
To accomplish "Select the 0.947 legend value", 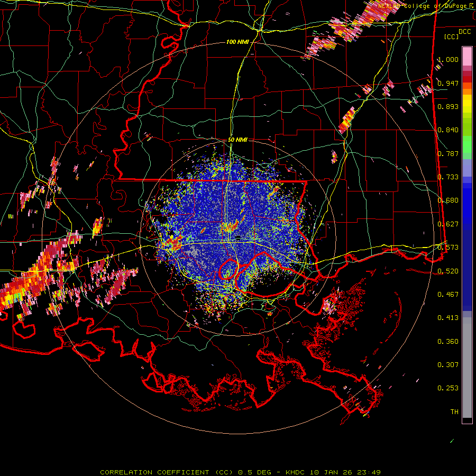I will [x=448, y=83].
